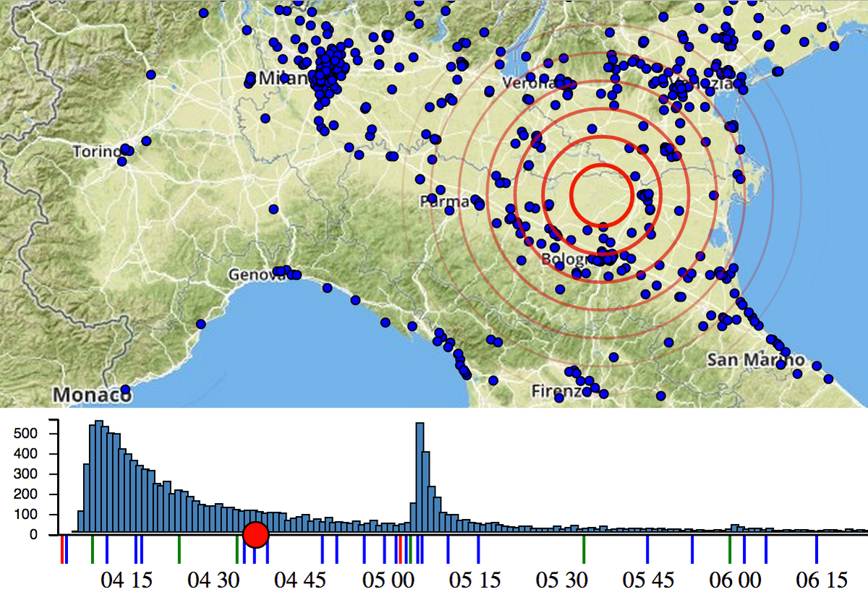The width and height of the screenshot is (868, 597).
Task: Select the last blue marker near 06 15
Action: pyautogui.click(x=817, y=549)
